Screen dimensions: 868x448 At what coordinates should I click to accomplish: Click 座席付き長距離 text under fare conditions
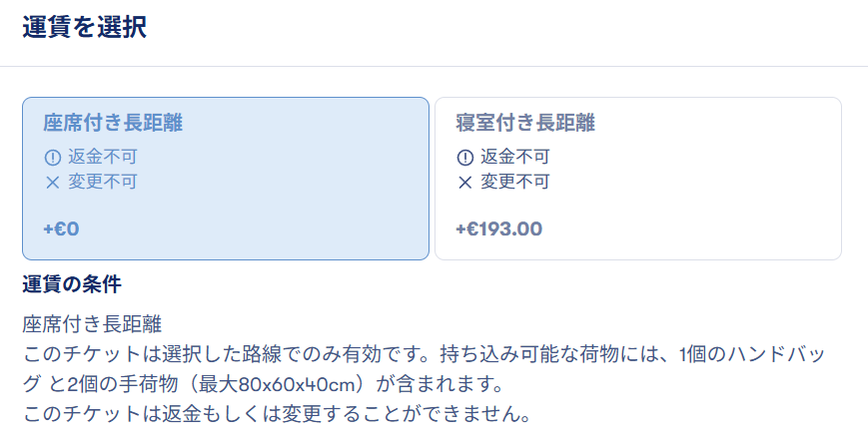click(x=92, y=325)
